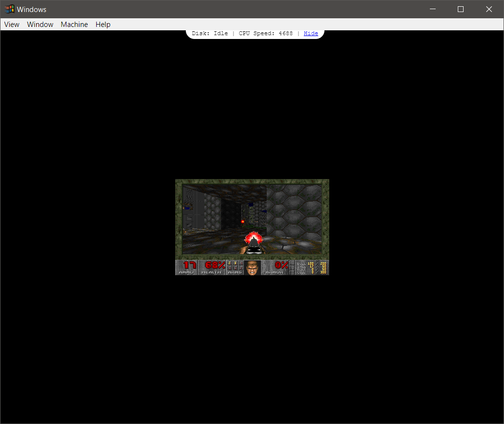Viewport: 504px width, 424px height.
Task: Click the Hide link in status pill
Action: click(x=311, y=33)
